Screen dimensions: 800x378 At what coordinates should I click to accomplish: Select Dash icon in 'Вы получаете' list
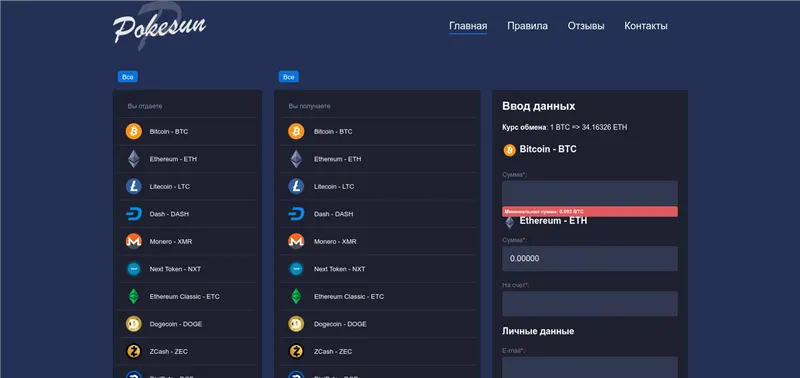tap(296, 214)
